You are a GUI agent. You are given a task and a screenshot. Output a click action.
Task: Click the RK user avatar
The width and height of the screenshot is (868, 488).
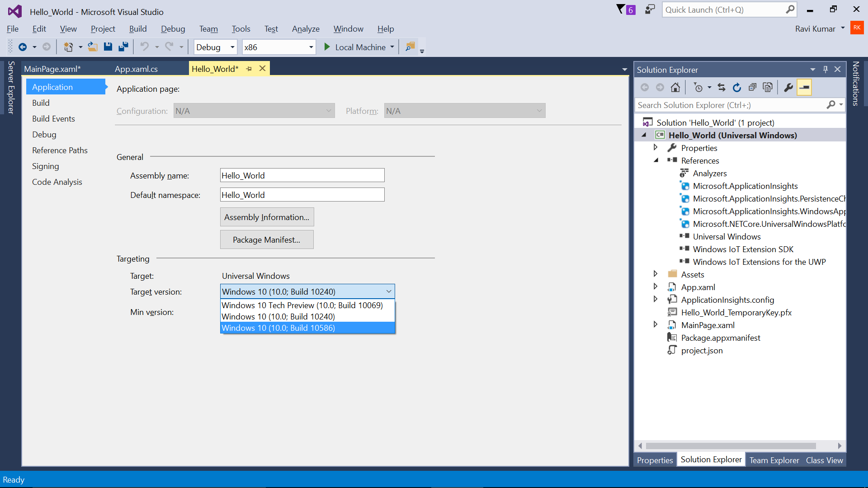click(857, 28)
